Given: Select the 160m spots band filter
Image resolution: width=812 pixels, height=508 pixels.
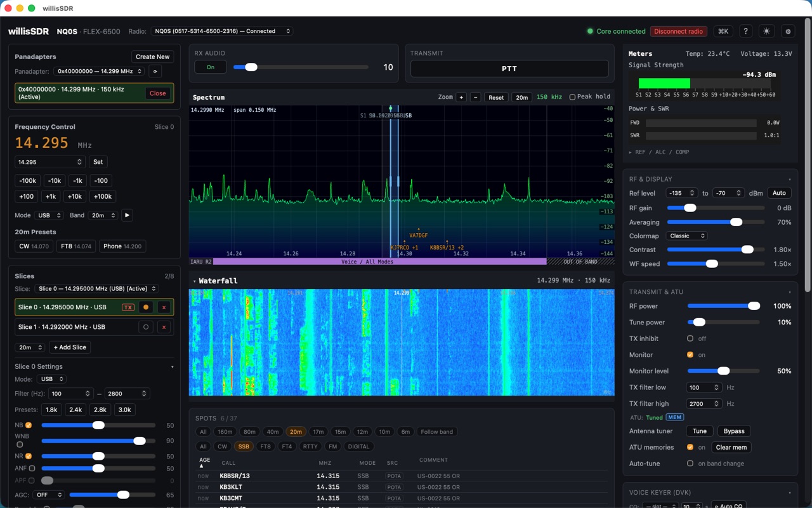Looking at the screenshot, I should pos(225,432).
